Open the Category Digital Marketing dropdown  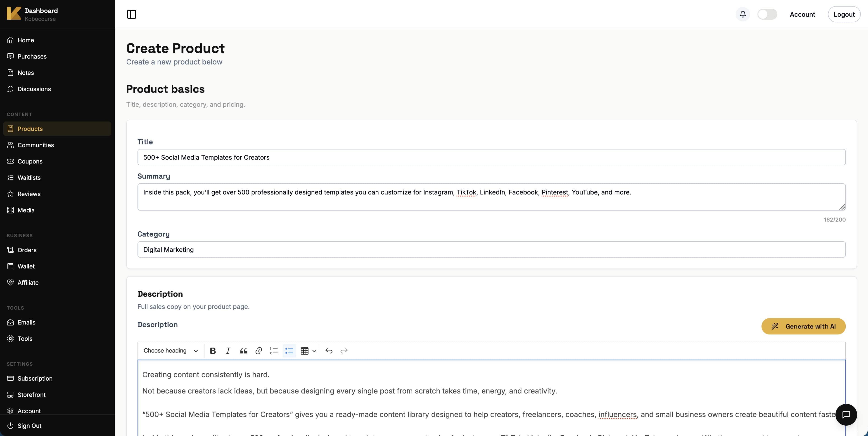coord(491,250)
